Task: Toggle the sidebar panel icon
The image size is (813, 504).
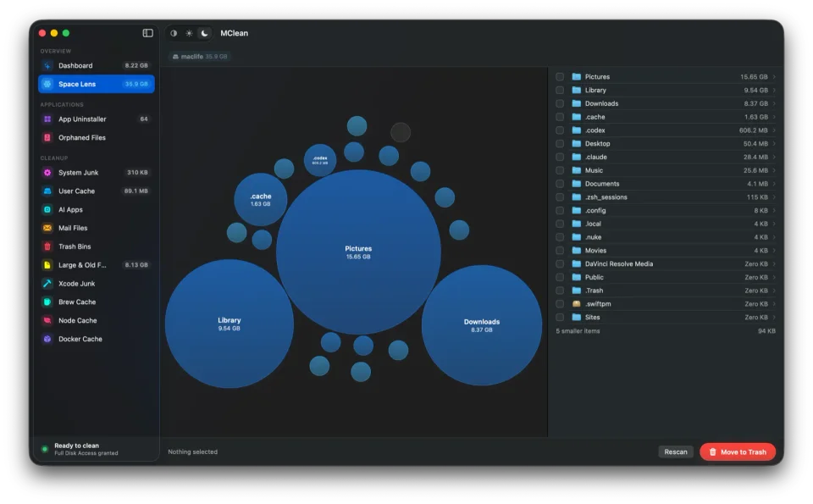Action: [x=147, y=33]
